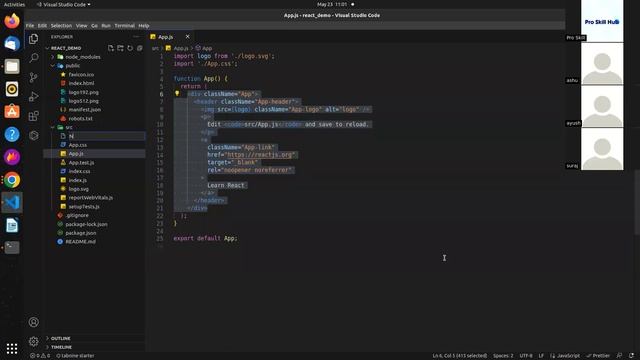Screen dimensions: 640x360
Task: Open errors and warnings count in status bar
Action: coord(40,356)
